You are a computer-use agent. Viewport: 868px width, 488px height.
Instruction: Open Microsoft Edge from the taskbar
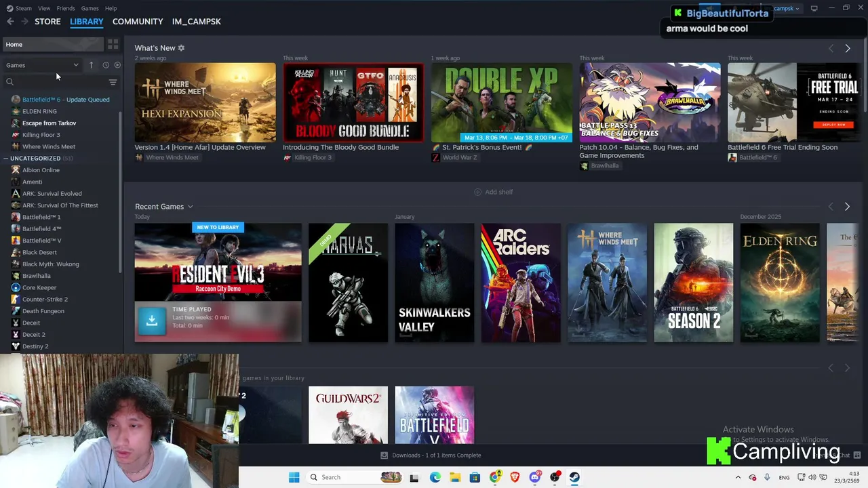pos(435,477)
